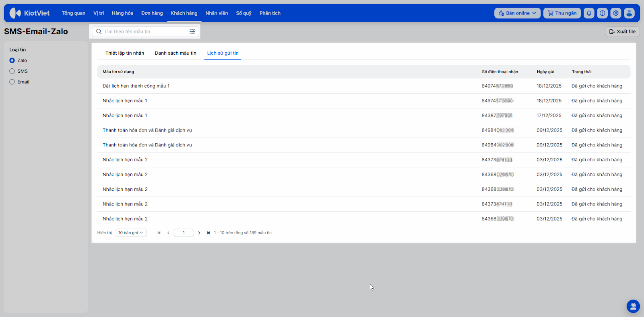Click the Ngày gửi column header
The image size is (644, 317).
pyautogui.click(x=545, y=72)
